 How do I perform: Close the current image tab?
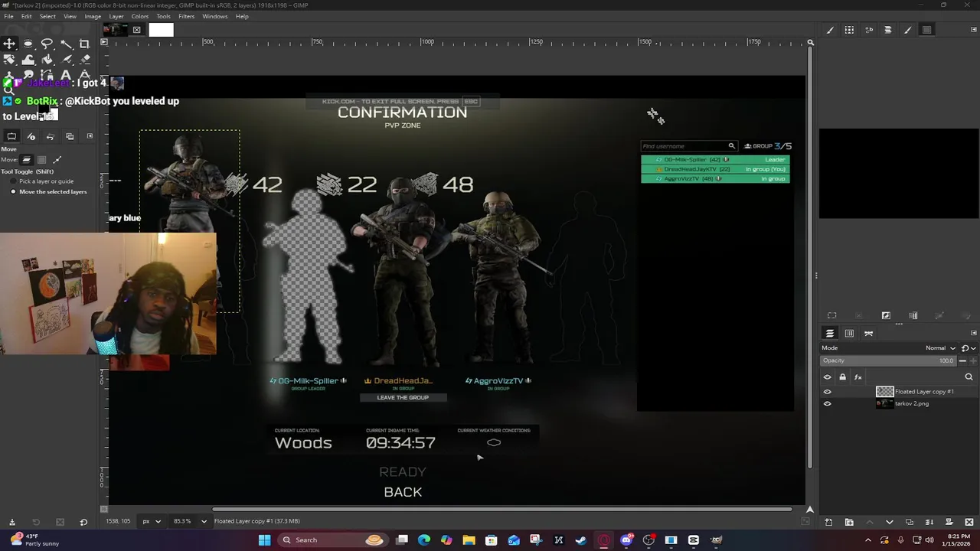point(136,30)
